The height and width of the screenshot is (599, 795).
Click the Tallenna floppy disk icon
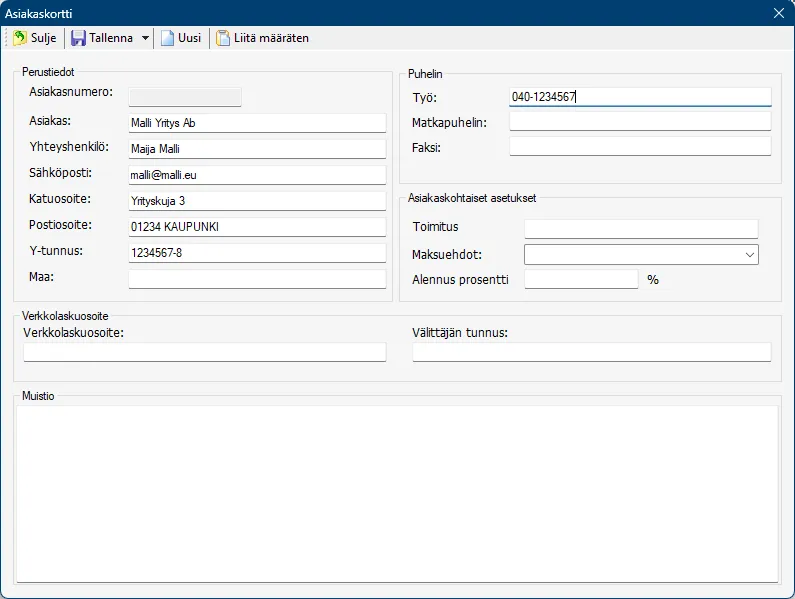pyautogui.click(x=78, y=38)
